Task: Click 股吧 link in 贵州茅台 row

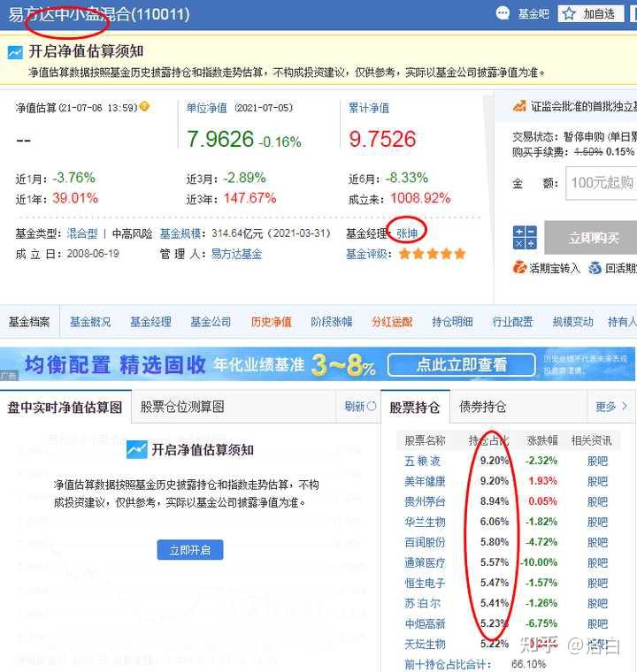Action: (x=597, y=501)
